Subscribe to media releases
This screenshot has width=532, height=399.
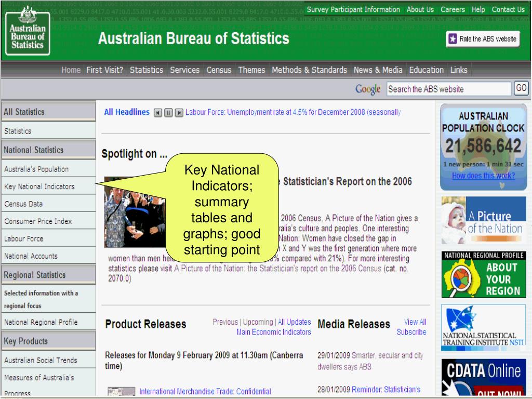tap(411, 332)
